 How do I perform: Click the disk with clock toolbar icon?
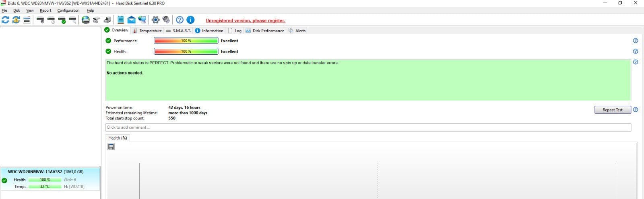(x=51, y=20)
